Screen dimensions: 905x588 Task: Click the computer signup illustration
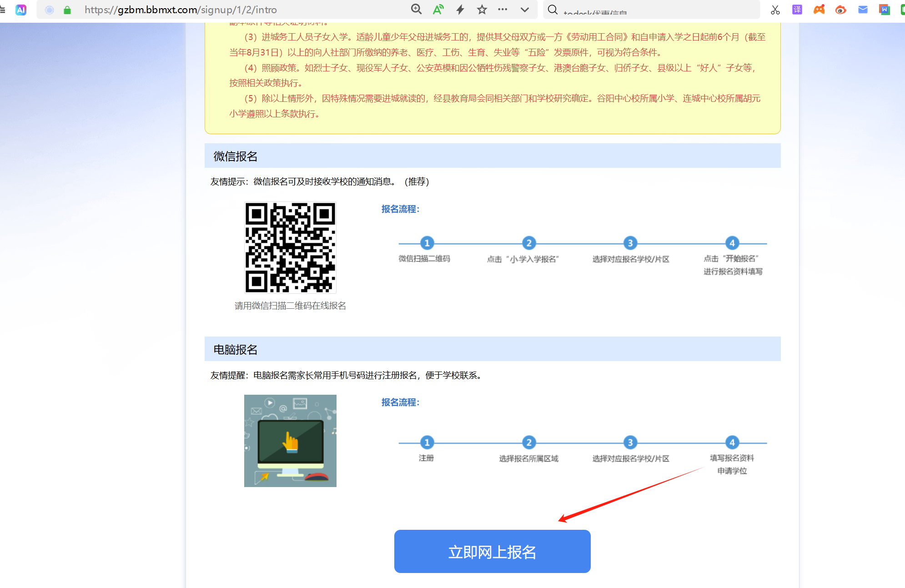click(290, 441)
